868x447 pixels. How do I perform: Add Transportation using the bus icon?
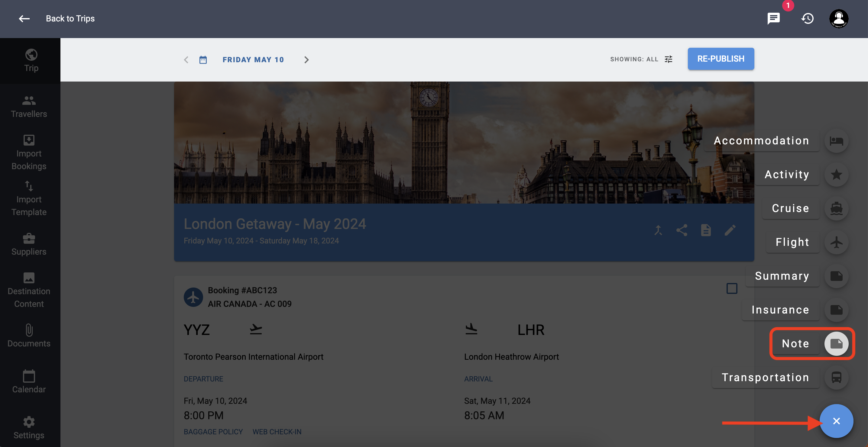tap(836, 377)
